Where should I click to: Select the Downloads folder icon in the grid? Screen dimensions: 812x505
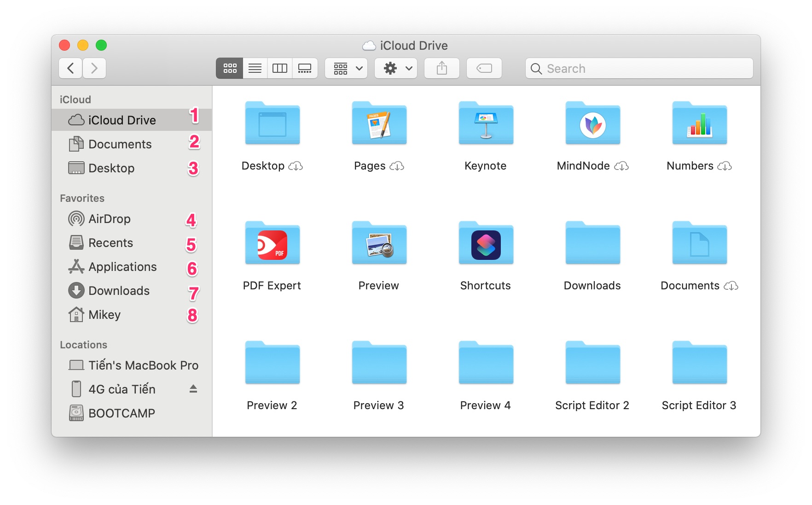click(x=593, y=243)
